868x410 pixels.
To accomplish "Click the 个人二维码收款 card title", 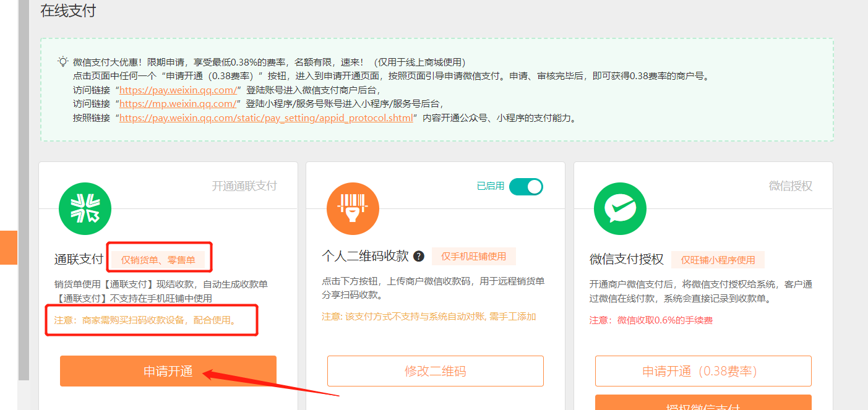I will pyautogui.click(x=366, y=256).
